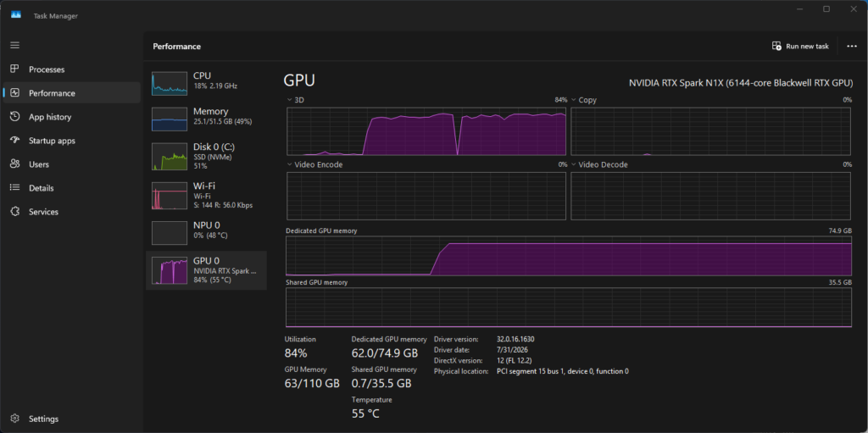This screenshot has height=433, width=868.
Task: Click the Run new task icon
Action: (776, 46)
